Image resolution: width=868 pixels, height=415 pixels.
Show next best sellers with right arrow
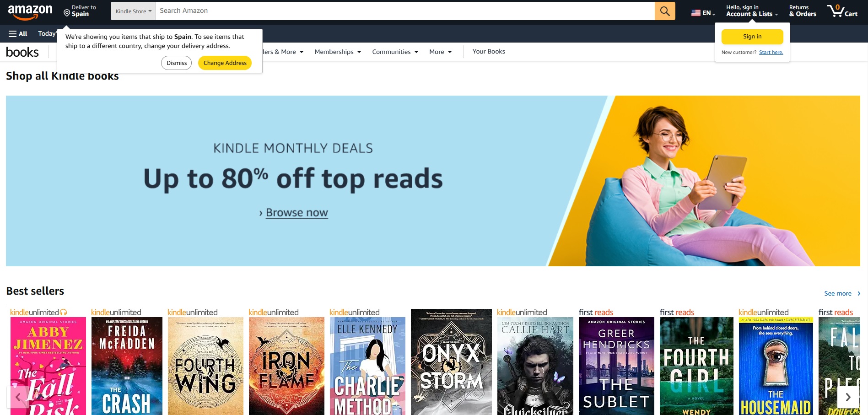(x=848, y=397)
